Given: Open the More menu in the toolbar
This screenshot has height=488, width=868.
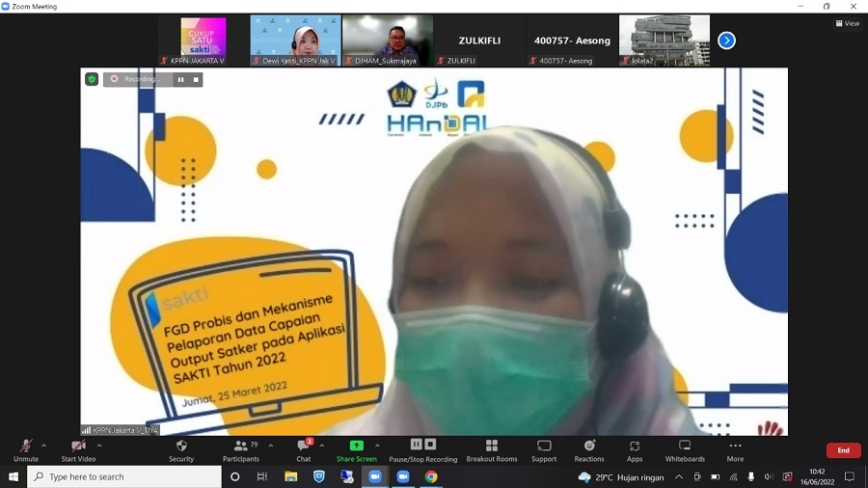Looking at the screenshot, I should click(735, 449).
